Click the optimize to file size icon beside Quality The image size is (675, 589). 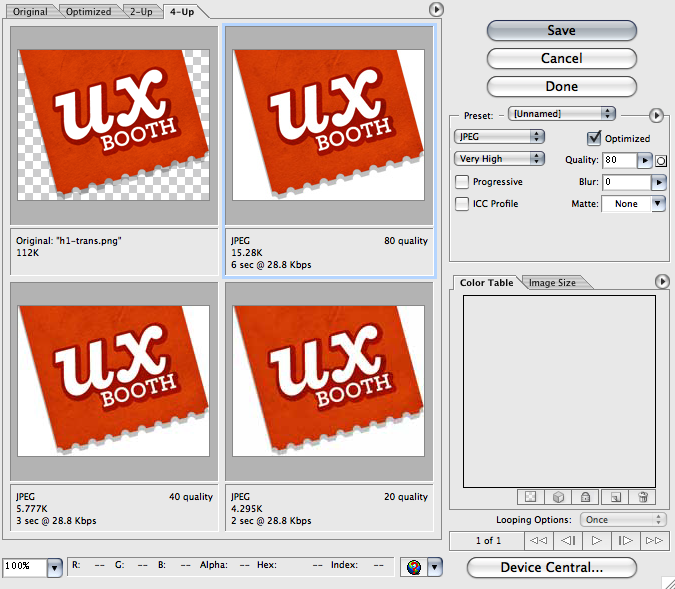(661, 161)
